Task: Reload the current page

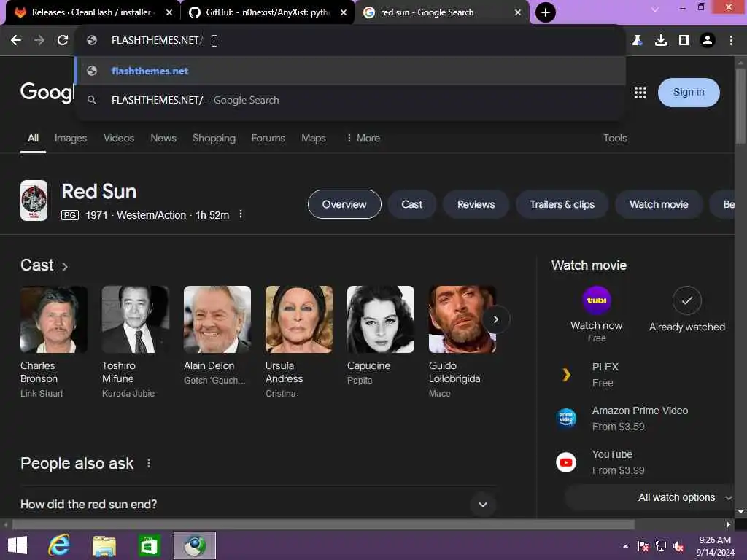Action: coord(63,41)
